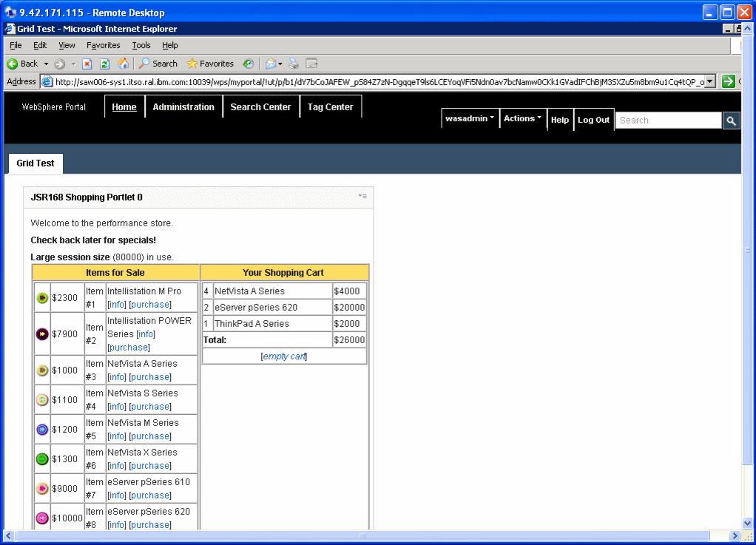Screen dimensions: 756x545
Task: Click the page icon in the address bar
Action: coord(47,81)
